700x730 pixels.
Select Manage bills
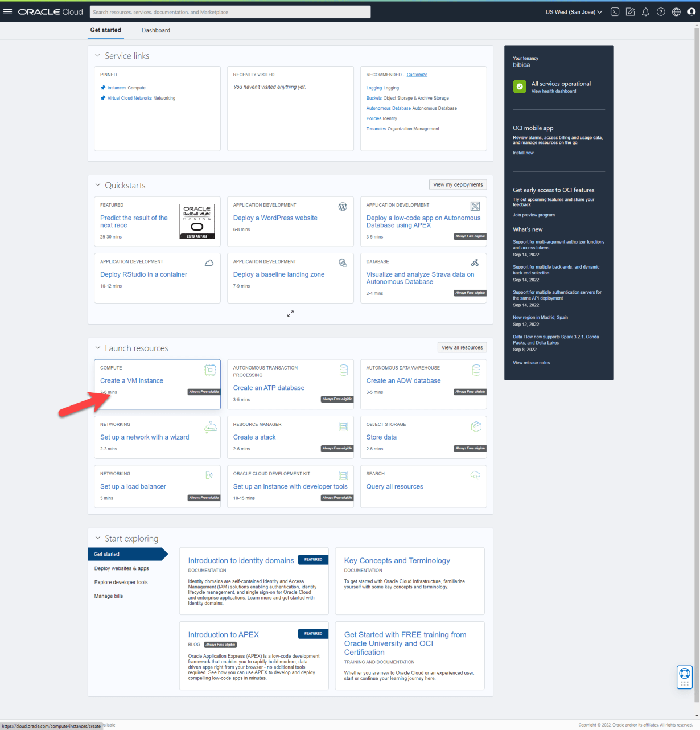[x=109, y=596]
